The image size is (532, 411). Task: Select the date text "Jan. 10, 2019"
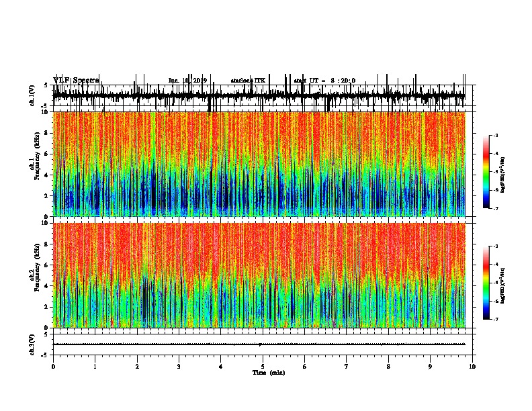[x=187, y=81]
